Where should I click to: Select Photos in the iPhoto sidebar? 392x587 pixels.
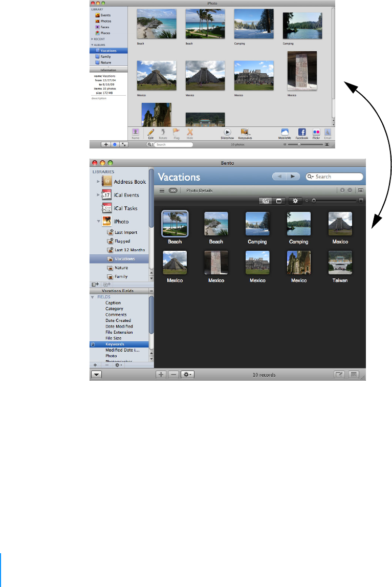point(103,21)
